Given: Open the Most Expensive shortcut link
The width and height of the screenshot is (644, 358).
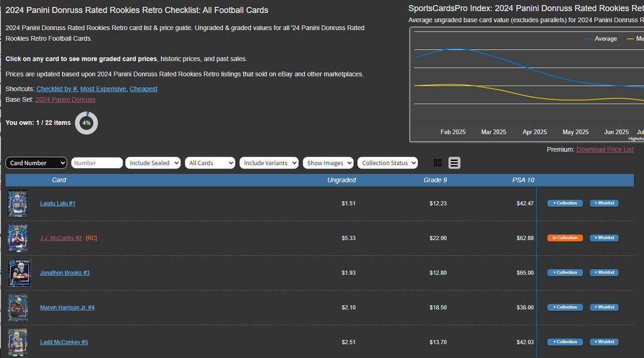Looking at the screenshot, I should click(x=103, y=89).
